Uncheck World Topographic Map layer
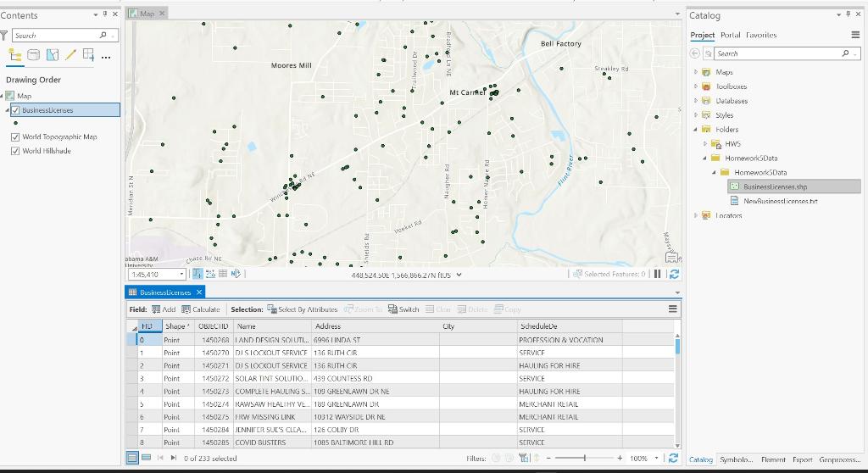Screen dimensions: 868x473 15,136
